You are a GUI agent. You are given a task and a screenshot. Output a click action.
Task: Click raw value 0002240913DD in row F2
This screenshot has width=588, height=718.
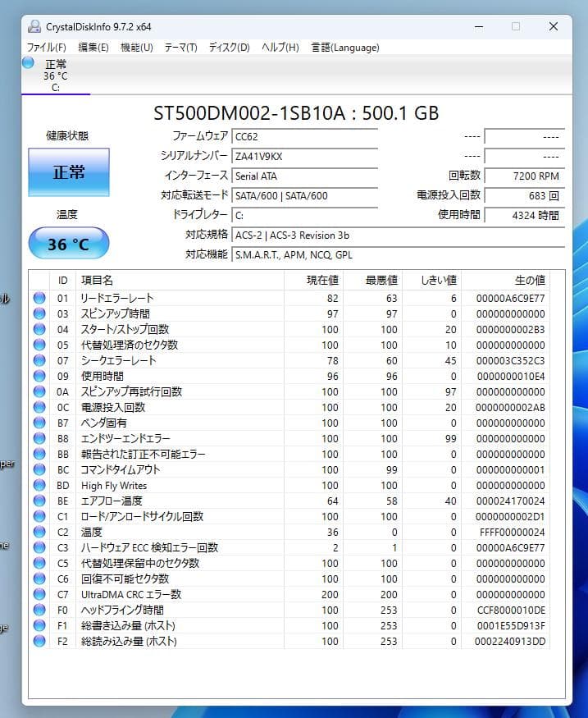coord(510,641)
